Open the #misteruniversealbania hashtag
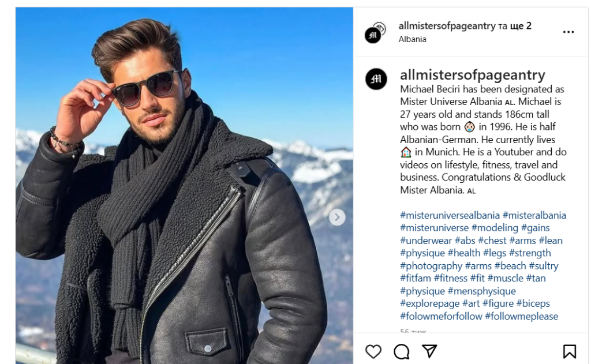Viewport: 591px width, 364px height. click(x=450, y=215)
